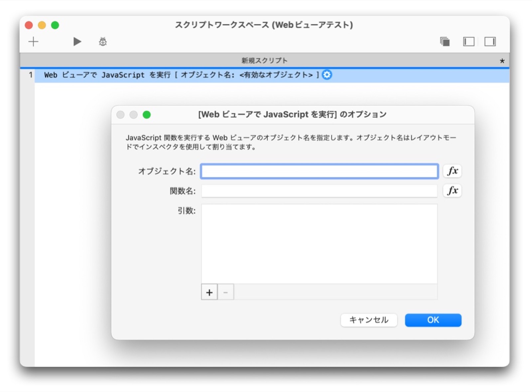Toggle the left sidebar pane icon

[469, 42]
